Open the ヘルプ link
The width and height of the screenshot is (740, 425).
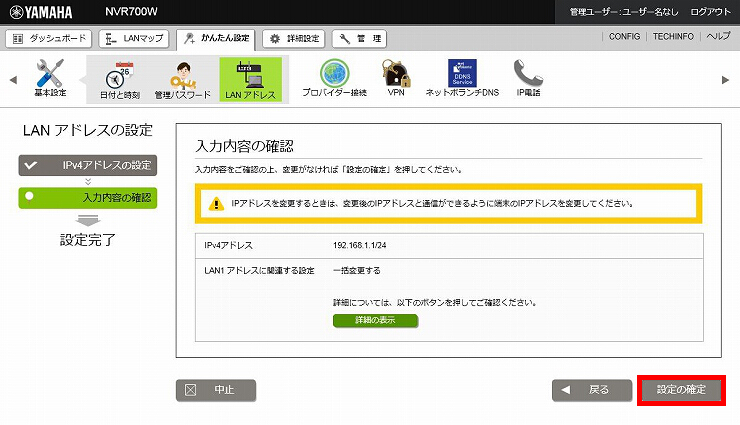[718, 36]
